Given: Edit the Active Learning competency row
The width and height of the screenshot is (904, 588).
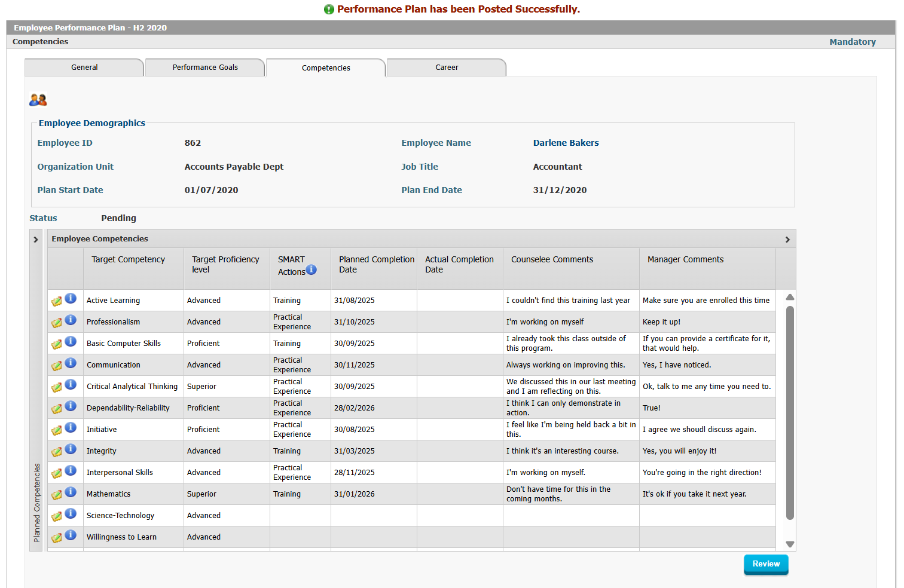Looking at the screenshot, I should (57, 301).
